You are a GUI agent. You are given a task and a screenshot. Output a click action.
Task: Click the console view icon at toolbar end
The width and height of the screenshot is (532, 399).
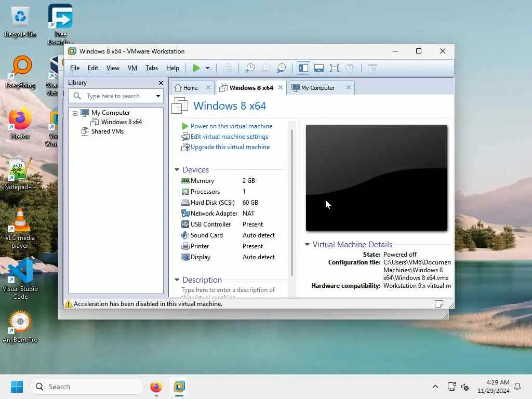point(373,68)
